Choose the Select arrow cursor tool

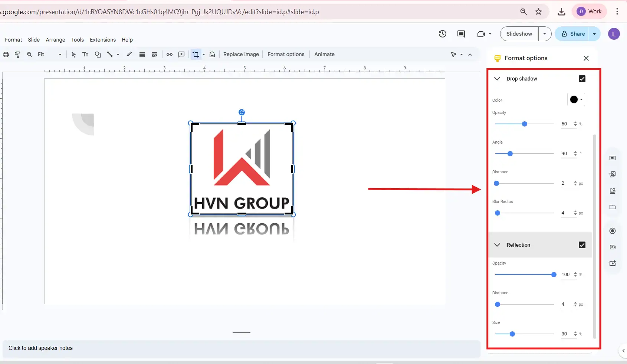[x=73, y=55]
